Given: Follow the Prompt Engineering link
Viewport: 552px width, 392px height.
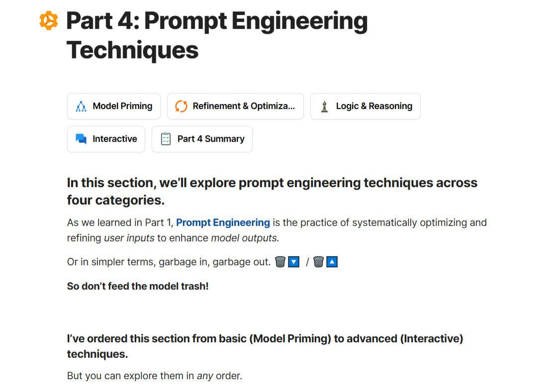Looking at the screenshot, I should pos(223,223).
